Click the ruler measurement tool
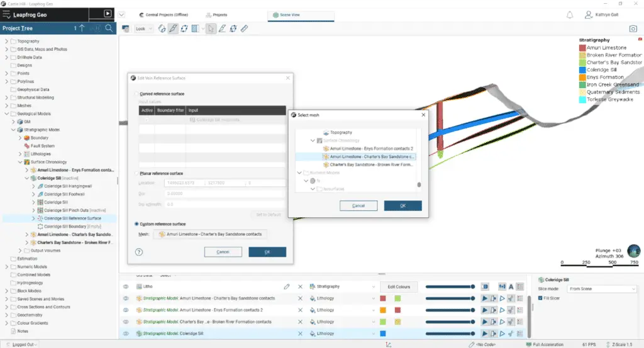The width and height of the screenshot is (644, 348). [x=245, y=29]
